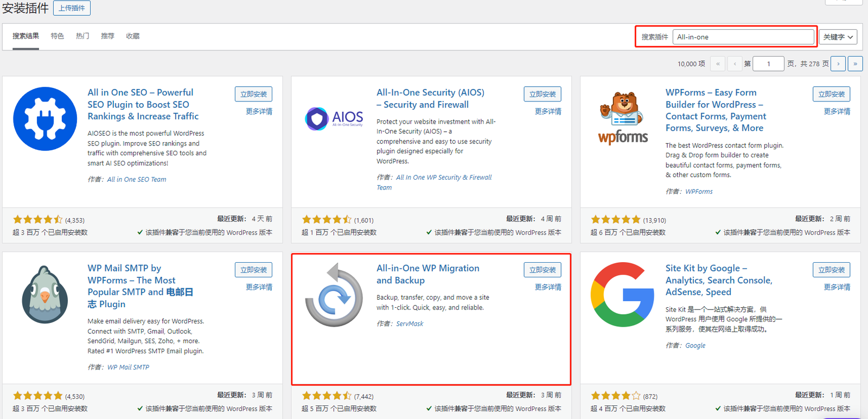The width and height of the screenshot is (868, 419).
Task: Jump to the last results page
Action: click(855, 64)
